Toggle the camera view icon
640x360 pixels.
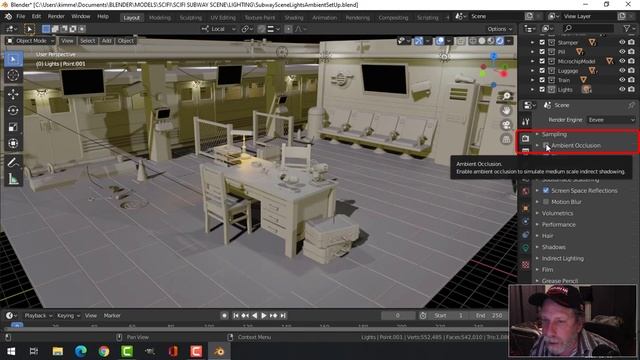(x=506, y=125)
